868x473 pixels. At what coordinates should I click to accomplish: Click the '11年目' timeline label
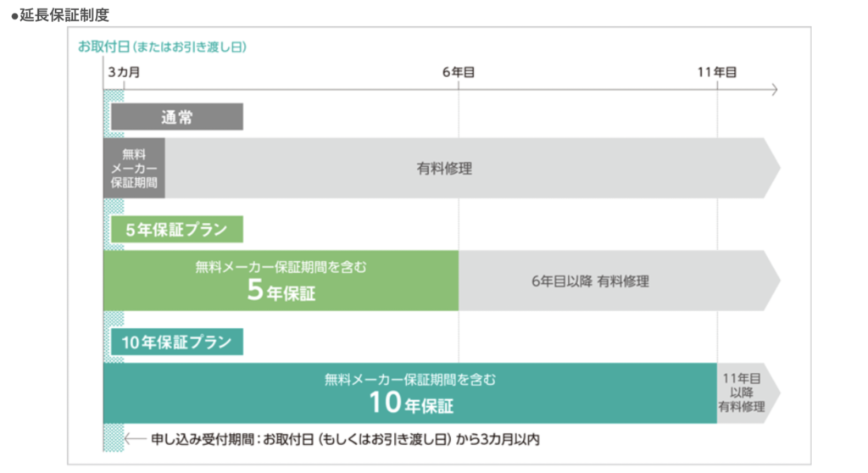pos(717,72)
